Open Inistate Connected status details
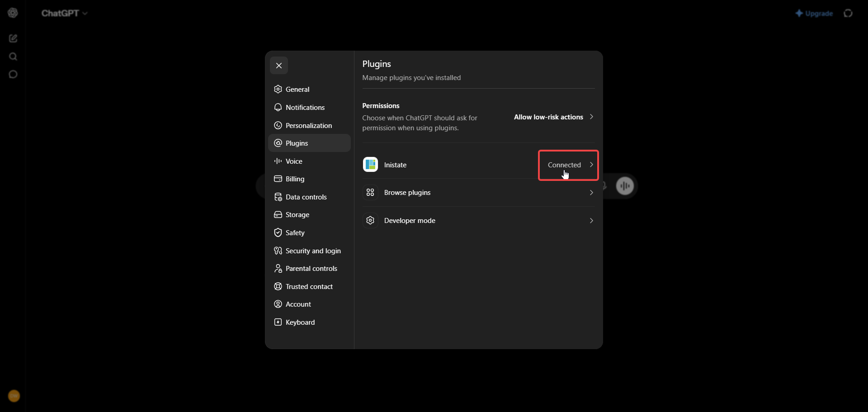This screenshot has height=412, width=868. tap(564, 165)
